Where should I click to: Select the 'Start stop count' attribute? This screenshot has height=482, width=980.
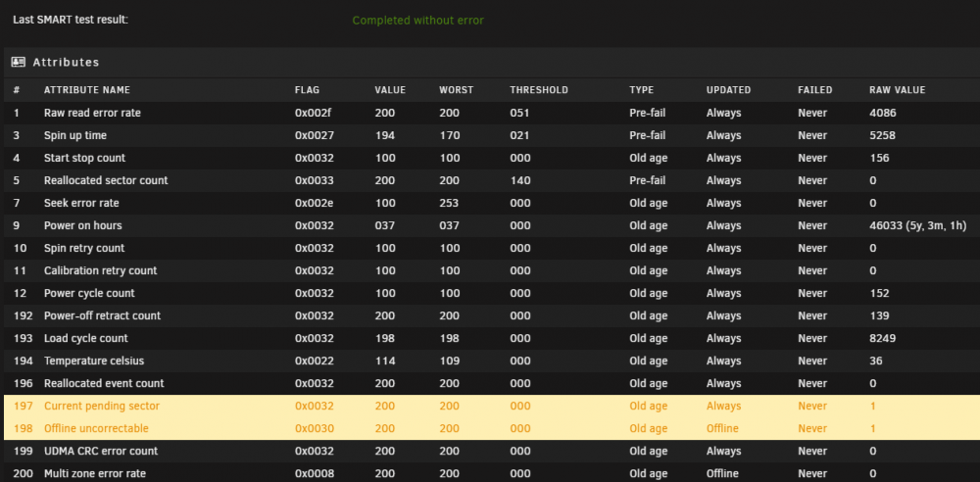[84, 158]
